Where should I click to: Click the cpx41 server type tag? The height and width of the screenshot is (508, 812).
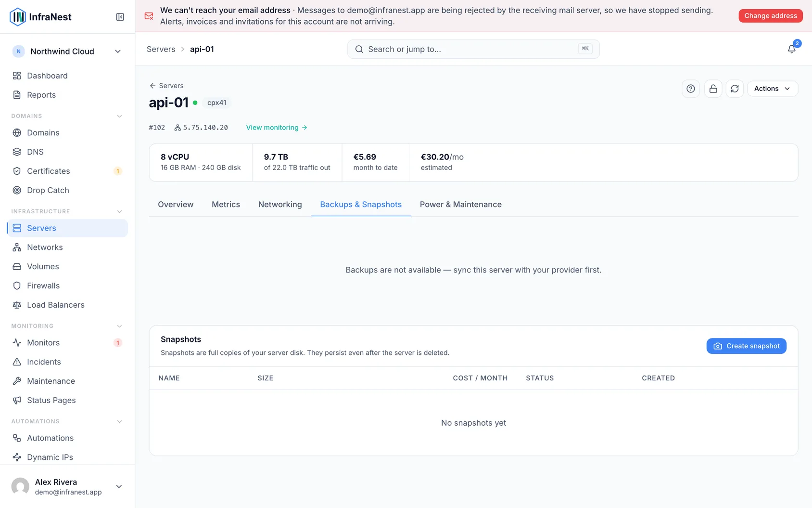pyautogui.click(x=217, y=103)
